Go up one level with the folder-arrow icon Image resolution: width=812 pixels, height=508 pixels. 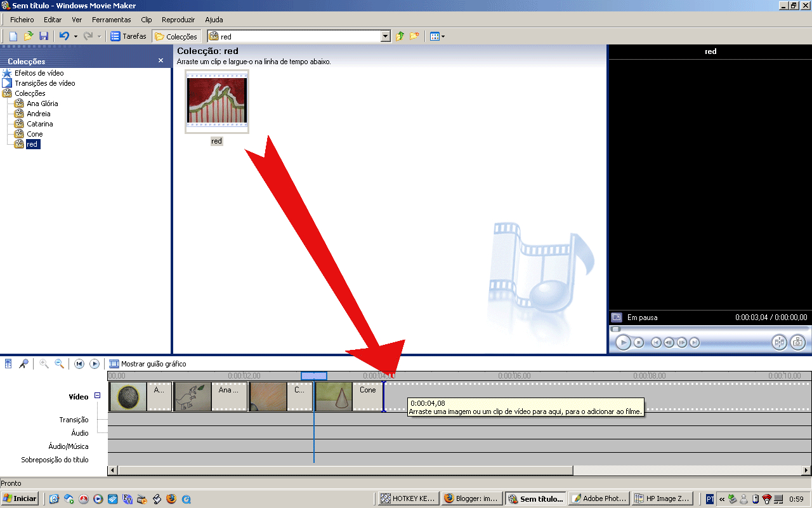[400, 36]
